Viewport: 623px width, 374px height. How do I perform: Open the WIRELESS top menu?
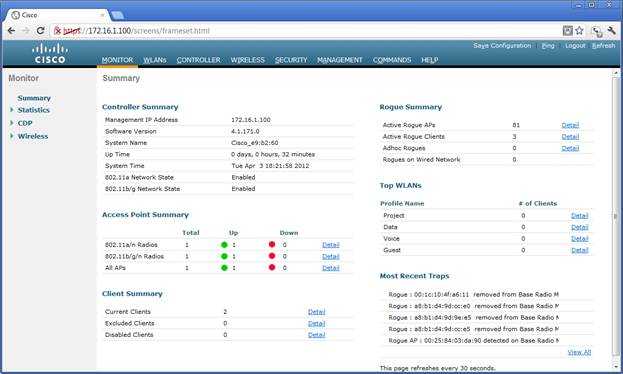pyautogui.click(x=248, y=60)
